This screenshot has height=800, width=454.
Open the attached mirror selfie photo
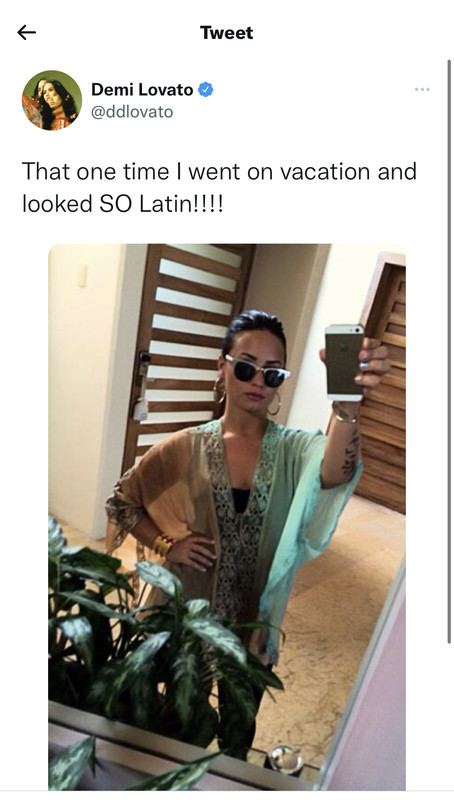227,517
